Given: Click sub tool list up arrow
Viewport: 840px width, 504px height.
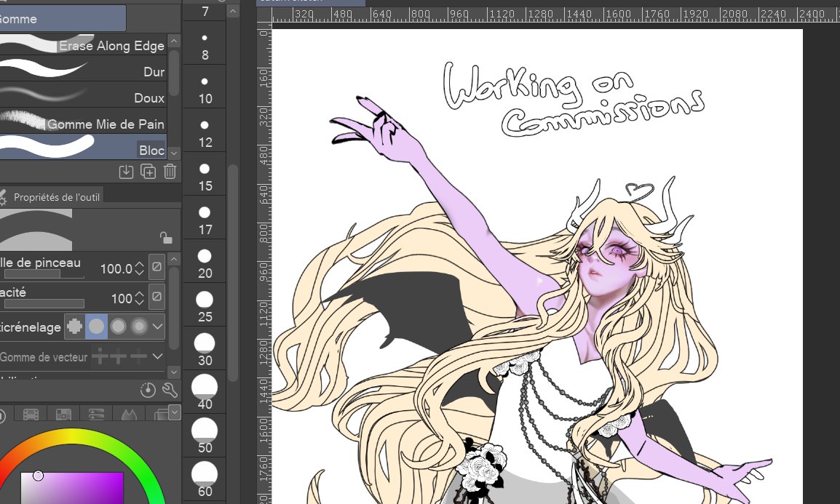Looking at the screenshot, I should point(173,41).
